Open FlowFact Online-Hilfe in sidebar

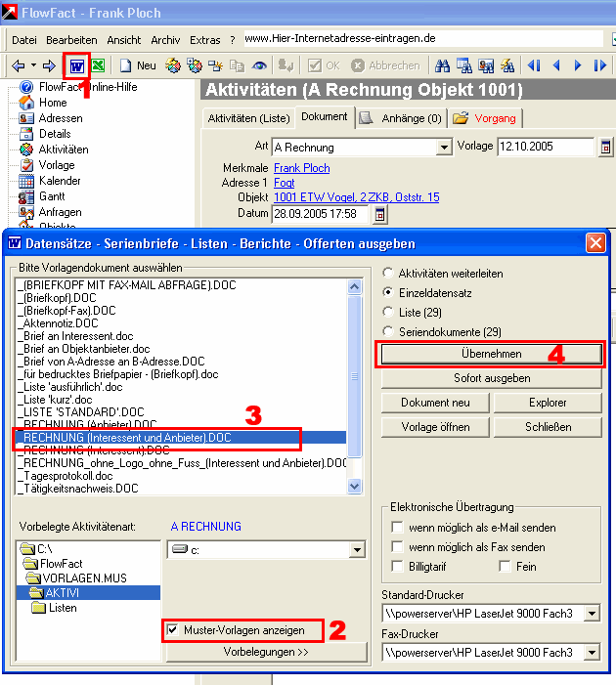(x=78, y=87)
